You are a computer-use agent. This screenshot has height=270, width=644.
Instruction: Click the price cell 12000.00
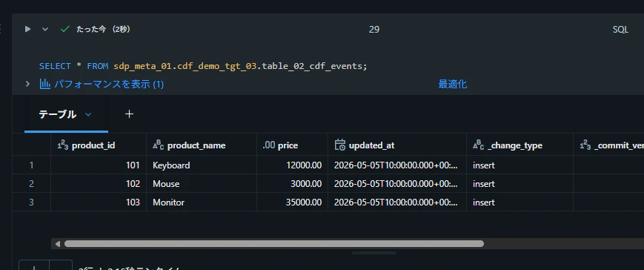pos(293,165)
